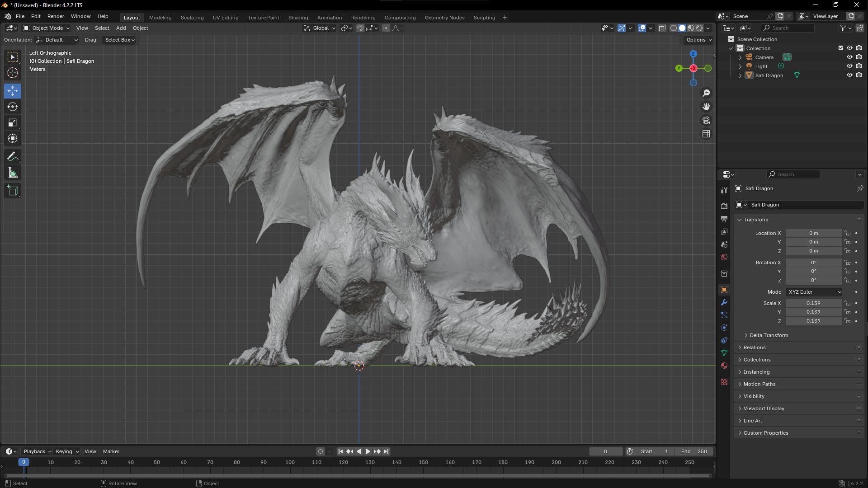
Task: Click the Pan view hand icon
Action: coord(706,107)
